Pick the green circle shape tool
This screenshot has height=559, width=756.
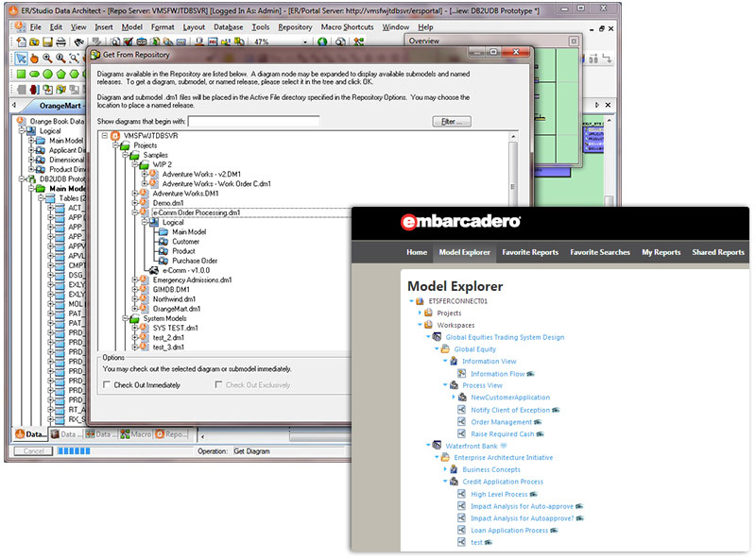pyautogui.click(x=47, y=75)
